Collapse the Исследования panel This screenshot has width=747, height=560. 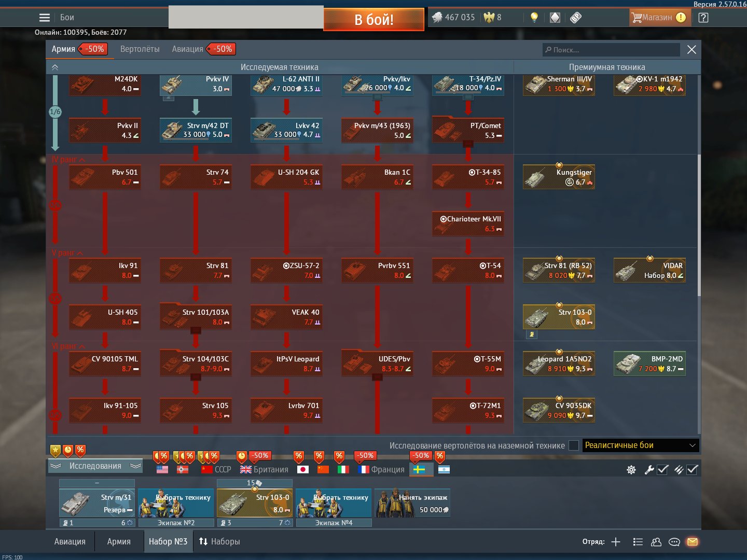coord(95,466)
